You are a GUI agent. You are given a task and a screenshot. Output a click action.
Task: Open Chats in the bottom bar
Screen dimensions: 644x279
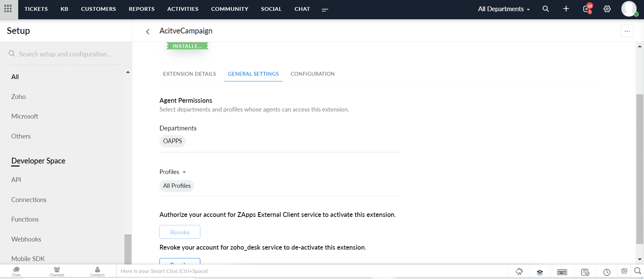point(17,271)
